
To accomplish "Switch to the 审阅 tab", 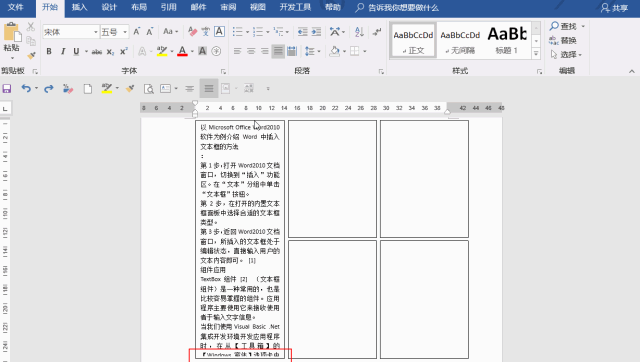I will pos(228,7).
